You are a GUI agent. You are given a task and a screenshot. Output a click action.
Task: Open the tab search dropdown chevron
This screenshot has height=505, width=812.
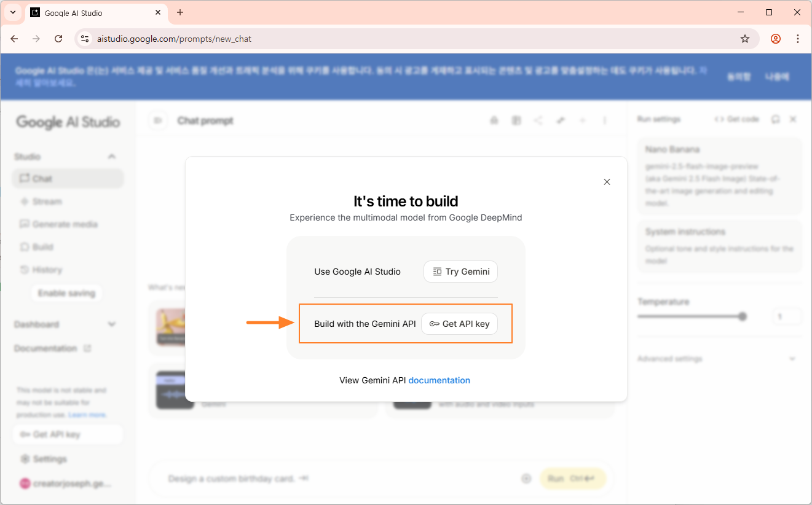point(13,12)
